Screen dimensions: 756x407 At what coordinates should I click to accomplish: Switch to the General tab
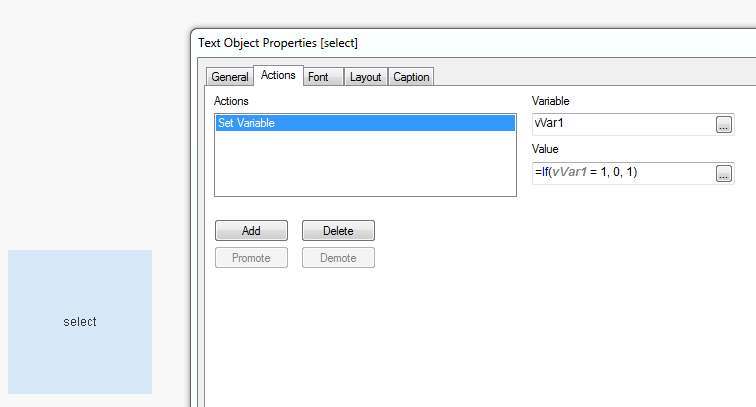tap(229, 77)
